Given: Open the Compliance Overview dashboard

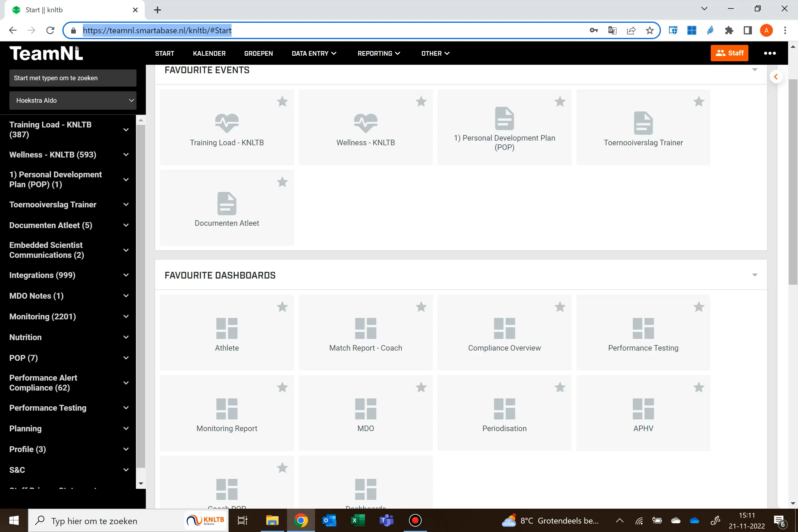Looking at the screenshot, I should pos(504,332).
